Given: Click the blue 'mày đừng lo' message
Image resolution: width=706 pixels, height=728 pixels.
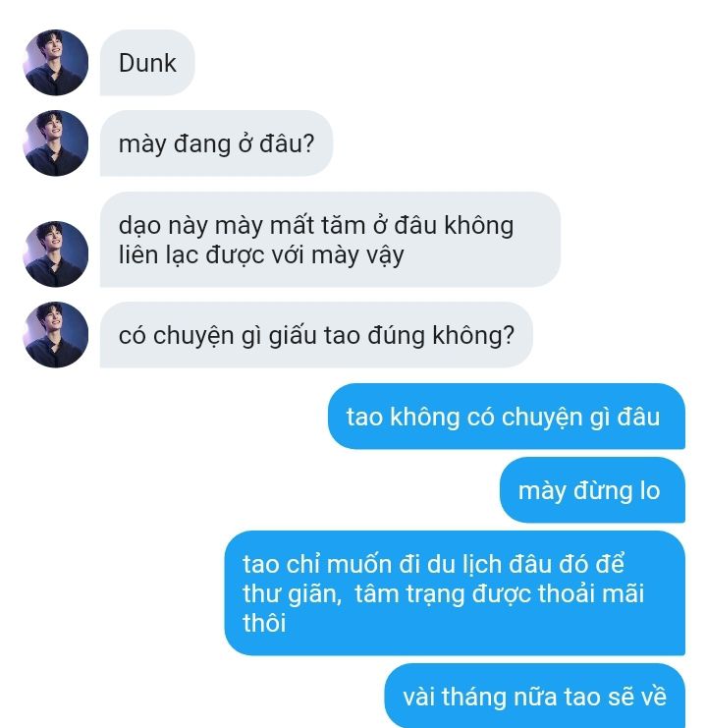Looking at the screenshot, I should [592, 490].
